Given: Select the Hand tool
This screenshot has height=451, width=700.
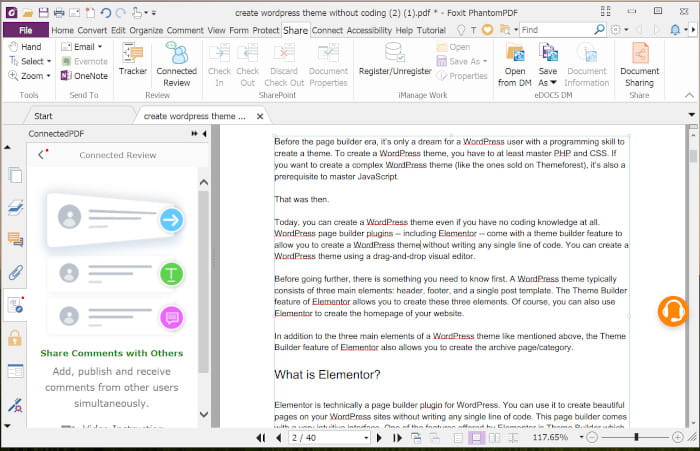Looking at the screenshot, I should point(25,46).
